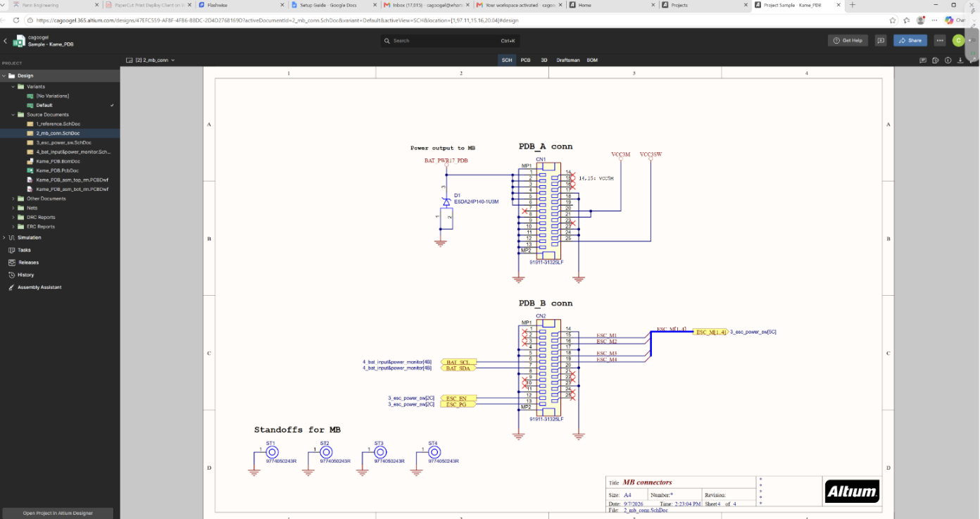Download the document using the download icon
980x519 pixels.
pos(960,61)
